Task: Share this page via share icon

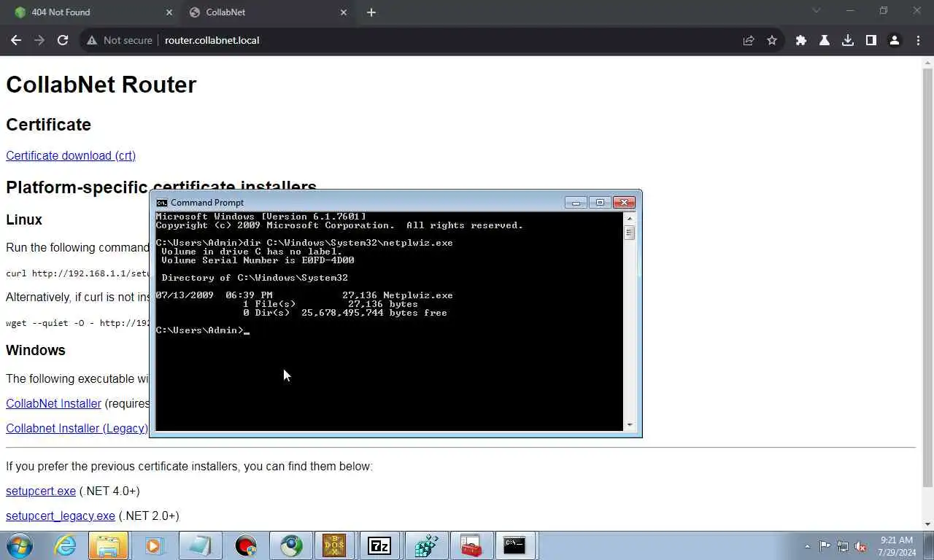Action: [x=749, y=40]
